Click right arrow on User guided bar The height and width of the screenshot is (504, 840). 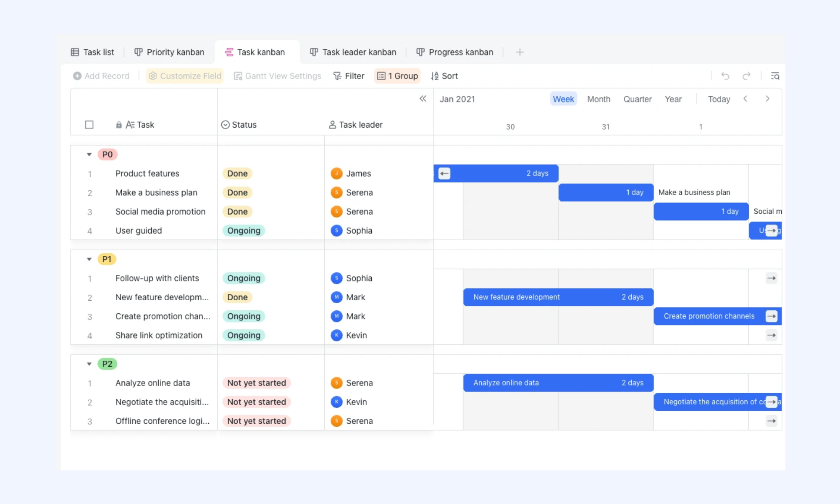point(772,231)
